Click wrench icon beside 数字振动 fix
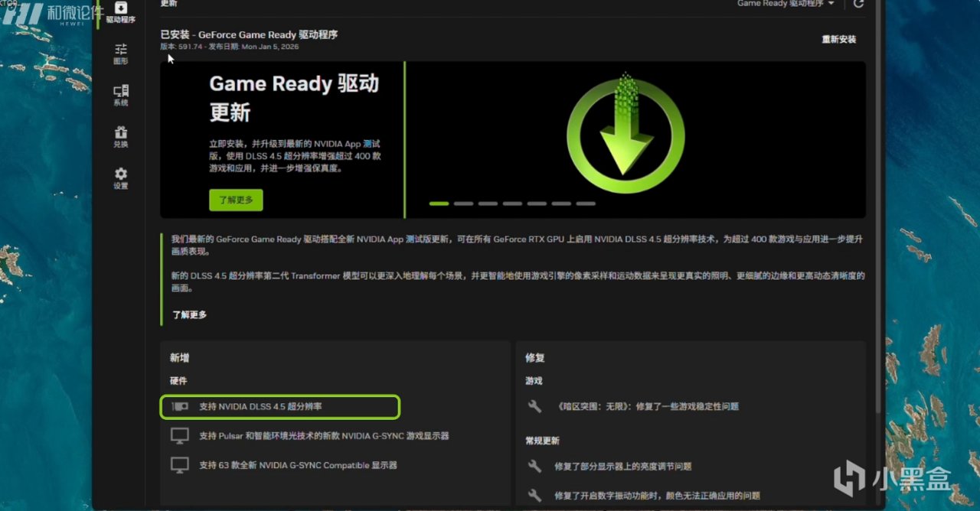 pos(535,496)
